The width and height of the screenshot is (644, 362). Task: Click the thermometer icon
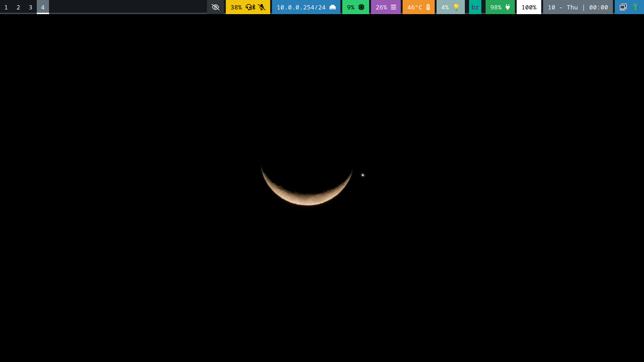428,7
